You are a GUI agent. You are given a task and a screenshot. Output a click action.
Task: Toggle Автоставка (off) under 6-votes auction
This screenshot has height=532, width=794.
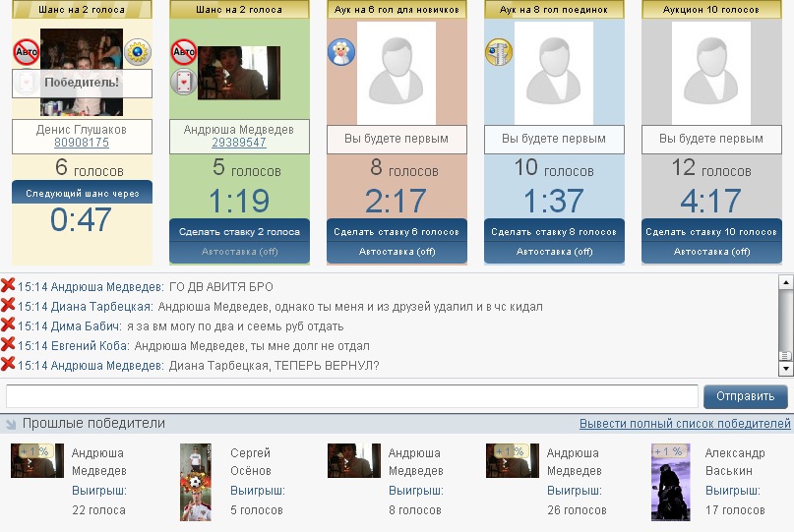[x=397, y=252]
